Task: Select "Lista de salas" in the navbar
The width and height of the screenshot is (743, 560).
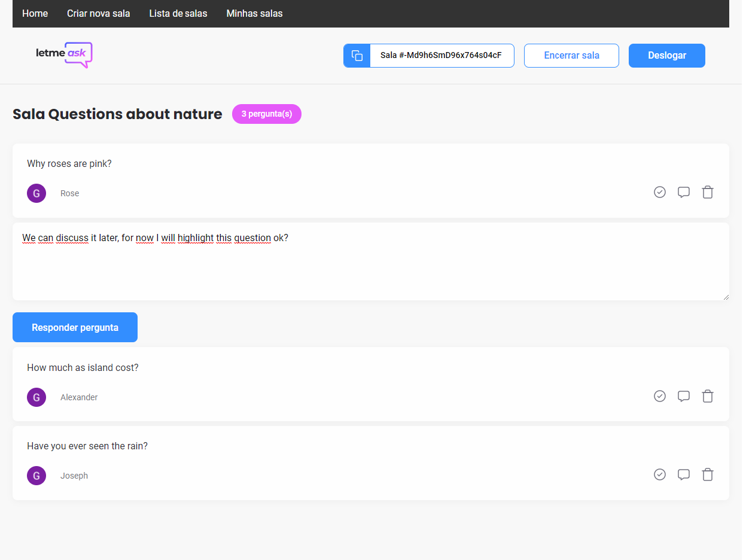Action: coord(178,13)
